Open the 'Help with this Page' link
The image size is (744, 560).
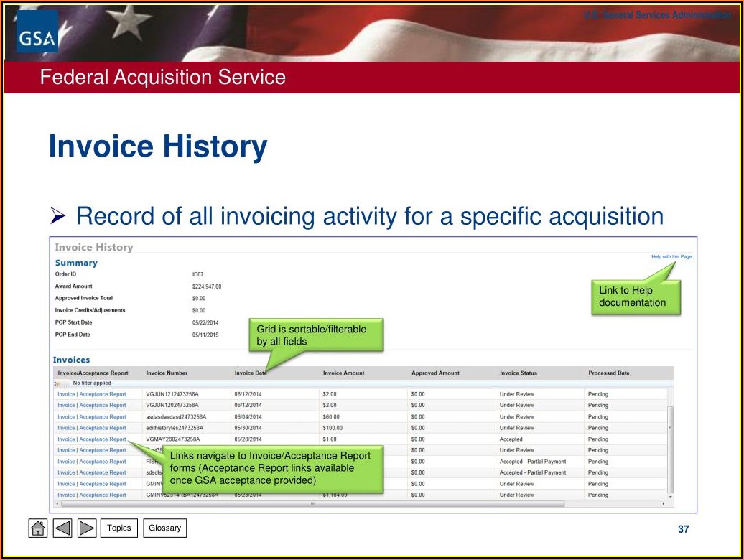(671, 257)
